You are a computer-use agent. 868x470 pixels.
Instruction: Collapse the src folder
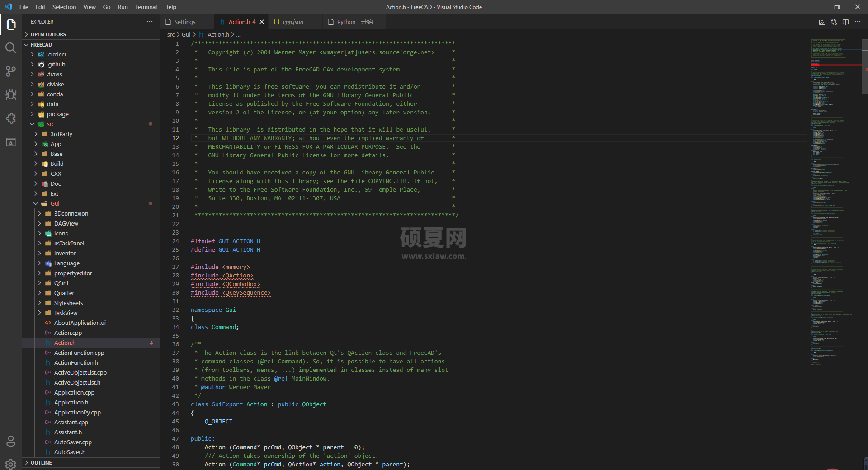(33, 124)
